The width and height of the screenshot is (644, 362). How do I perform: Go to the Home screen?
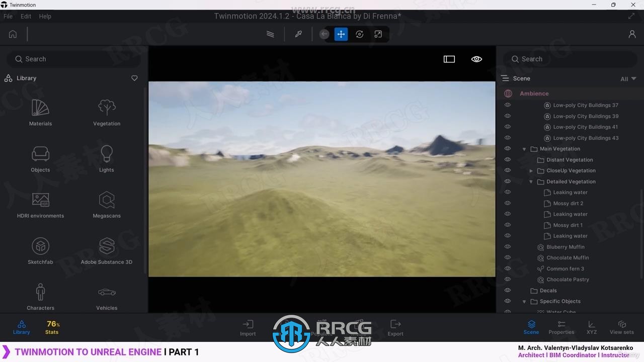[x=13, y=34]
